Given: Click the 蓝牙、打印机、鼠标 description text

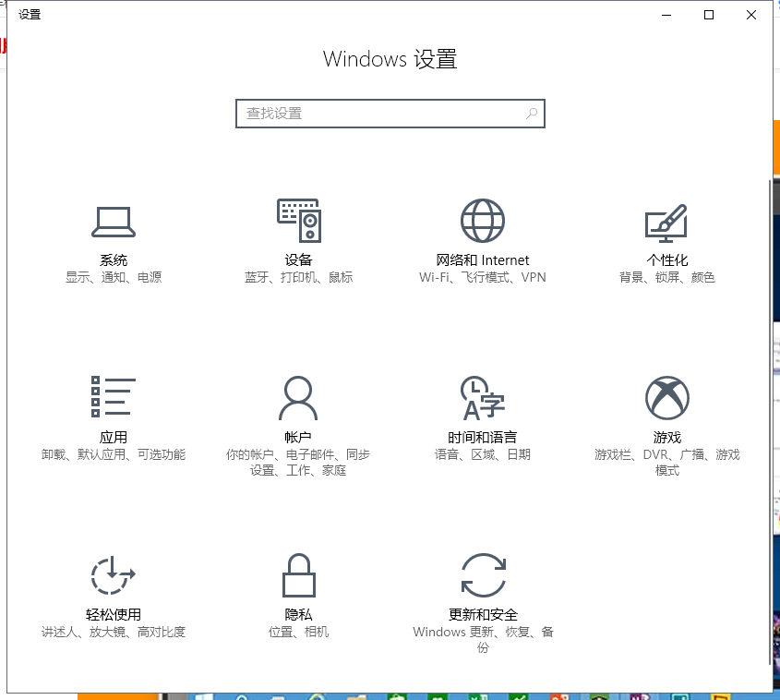Looking at the screenshot, I should coord(298,277).
